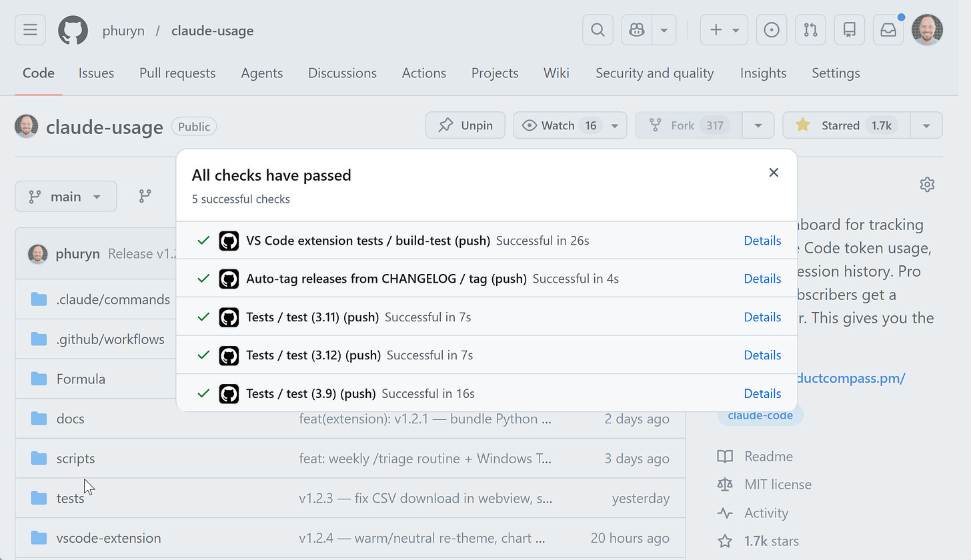
Task: Open the Actions tab
Action: tap(424, 73)
